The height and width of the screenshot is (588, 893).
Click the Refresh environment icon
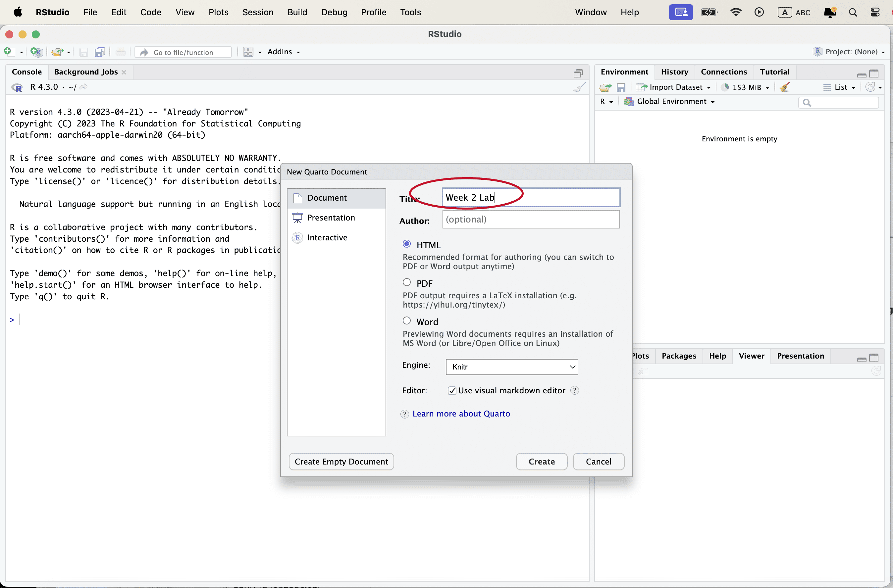pyautogui.click(x=870, y=87)
